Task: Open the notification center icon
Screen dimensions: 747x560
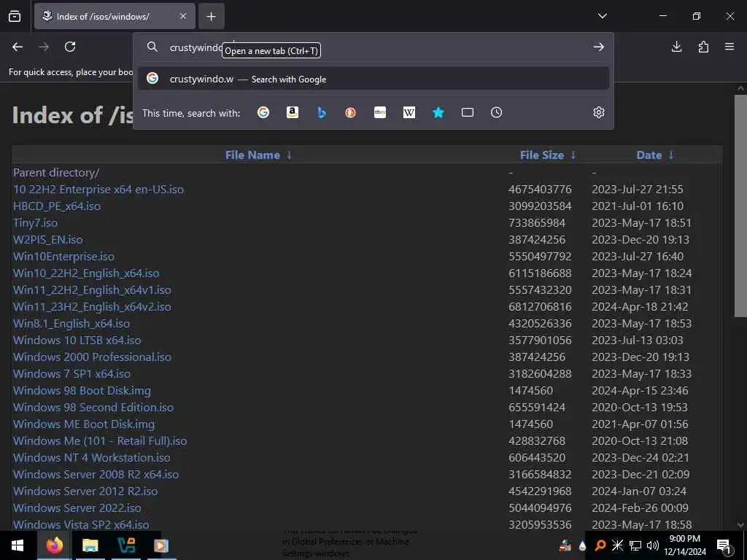Action: (724, 545)
